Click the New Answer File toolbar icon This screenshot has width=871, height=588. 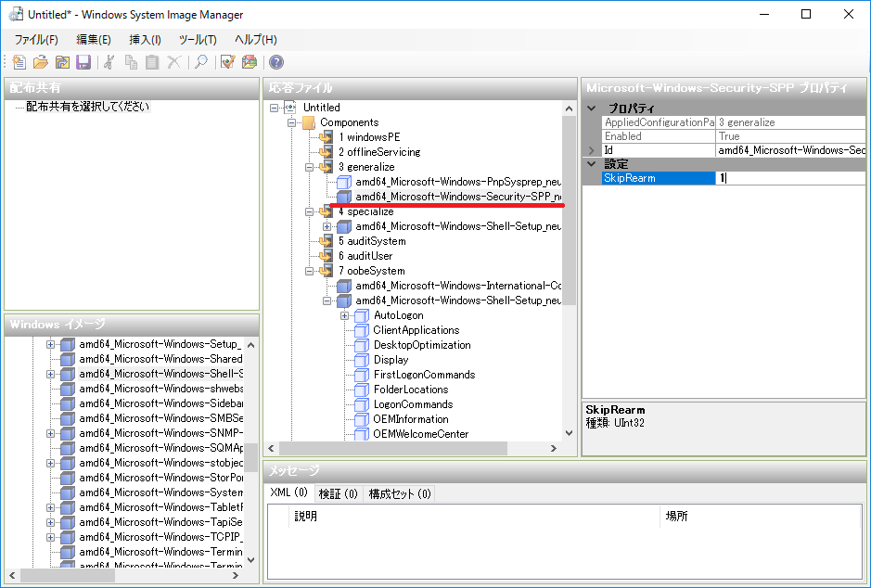coord(19,62)
